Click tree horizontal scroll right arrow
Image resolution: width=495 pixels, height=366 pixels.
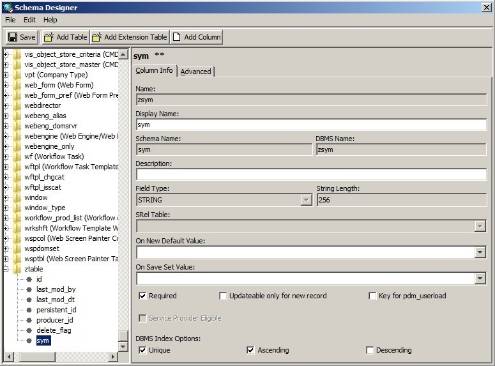click(113, 357)
